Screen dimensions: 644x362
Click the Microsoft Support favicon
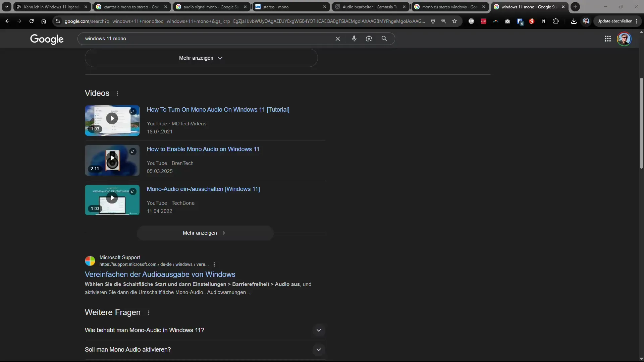point(90,261)
